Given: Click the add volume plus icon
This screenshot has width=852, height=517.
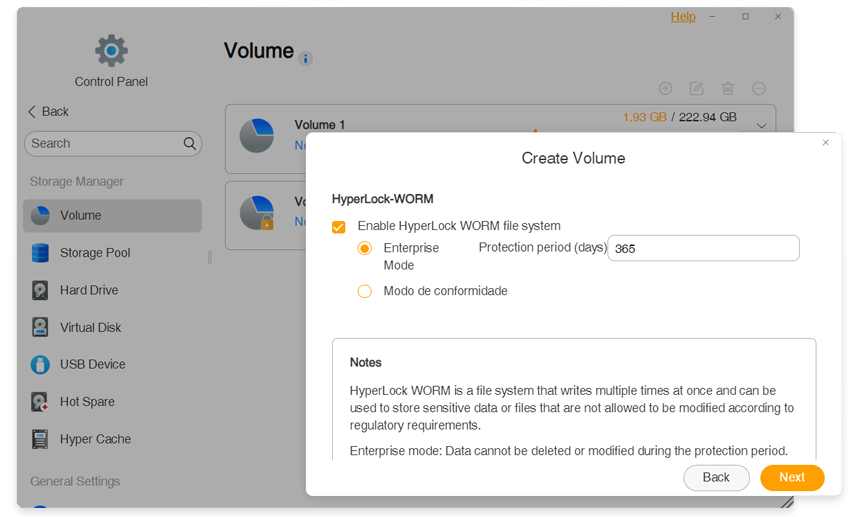Looking at the screenshot, I should point(665,88).
